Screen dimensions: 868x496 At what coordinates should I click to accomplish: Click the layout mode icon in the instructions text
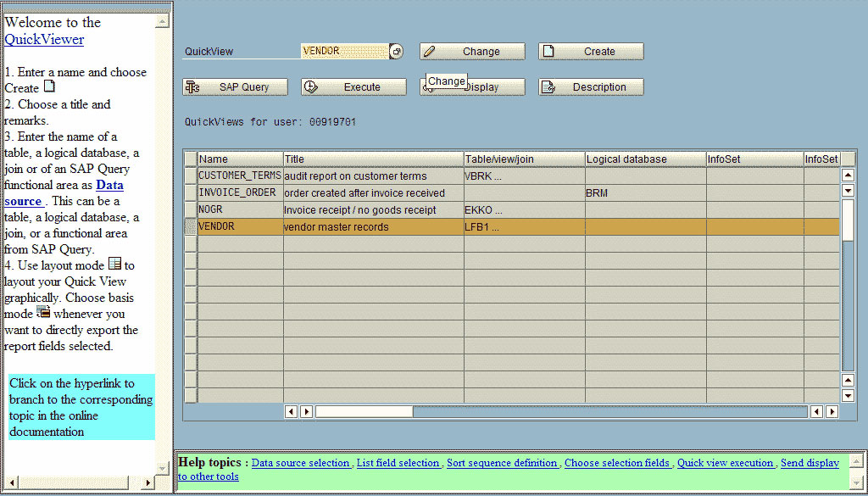coord(114,265)
